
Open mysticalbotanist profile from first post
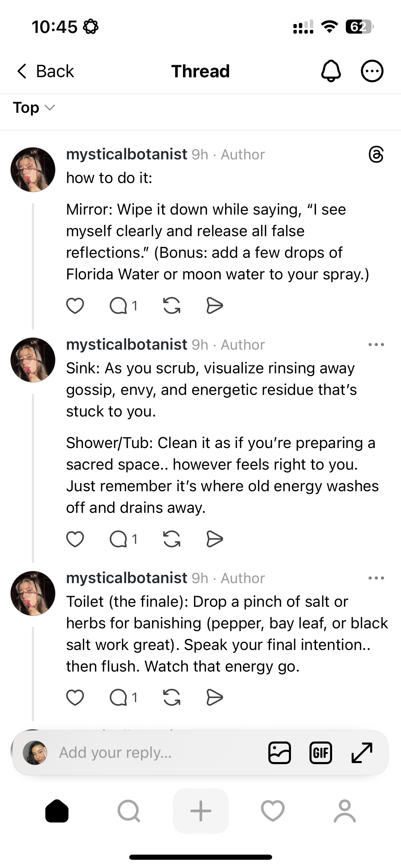126,154
